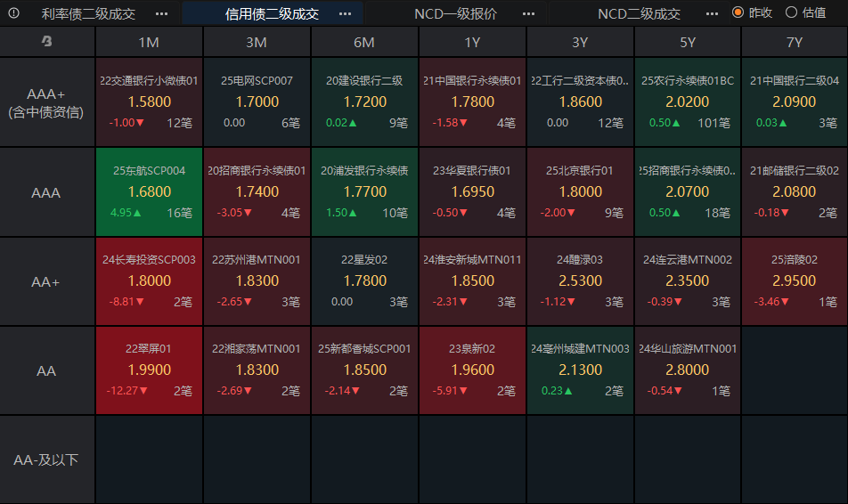Open the 25电网SCP007 cell
This screenshot has height=504, width=848.
(x=257, y=102)
